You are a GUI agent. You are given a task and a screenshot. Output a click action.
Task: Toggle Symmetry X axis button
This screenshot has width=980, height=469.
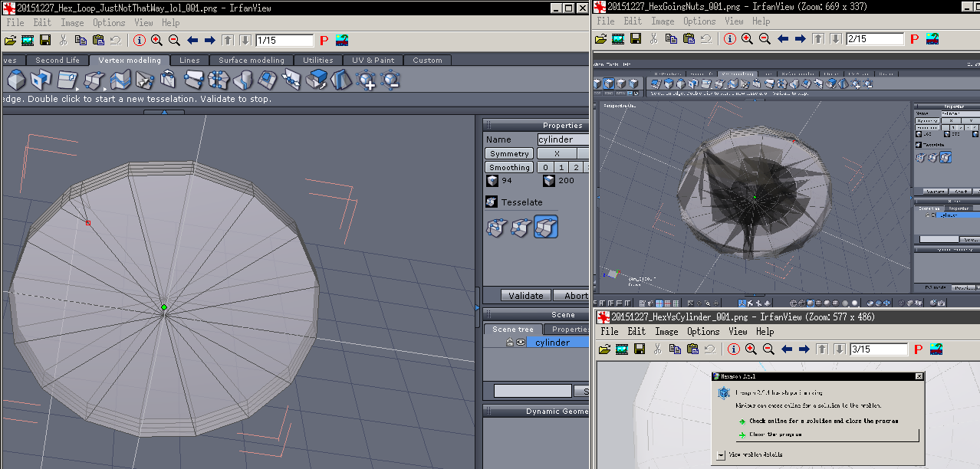556,153
